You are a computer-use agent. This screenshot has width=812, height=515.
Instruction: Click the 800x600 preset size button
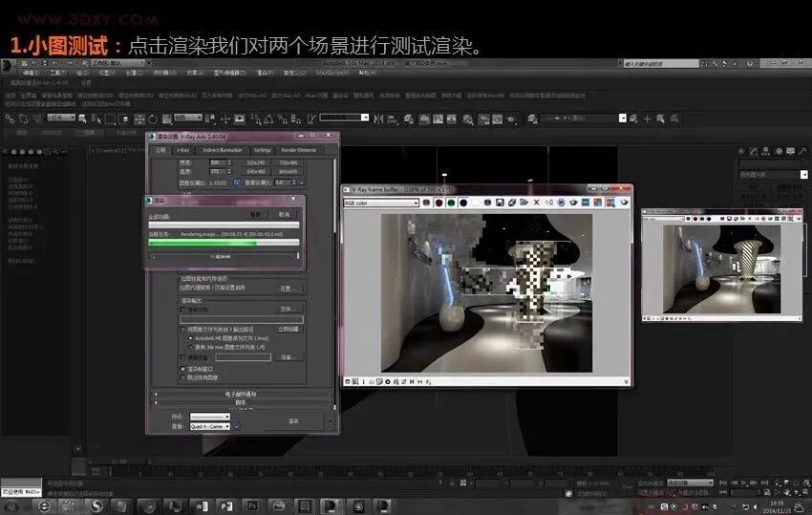coord(288,171)
